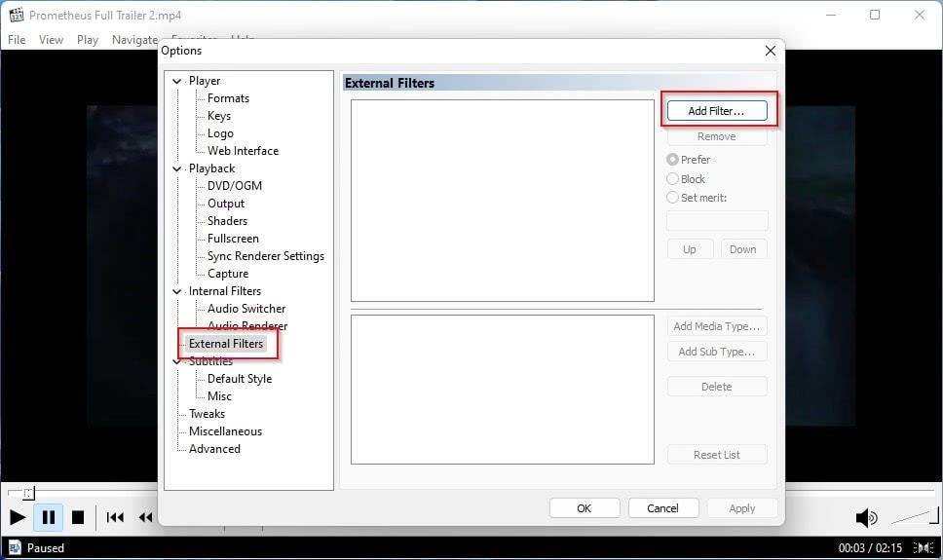Image resolution: width=943 pixels, height=560 pixels.
Task: Close the Options dialog with the X
Action: [770, 51]
